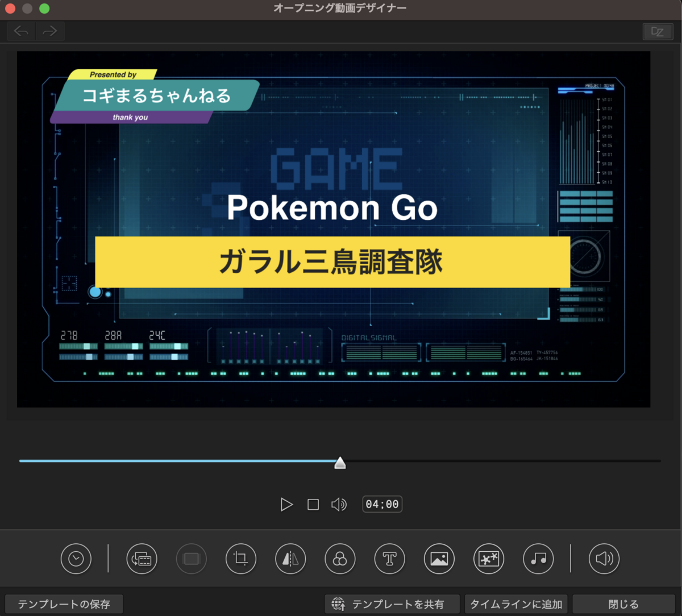Open the particle effects sparkle icon
Viewport: 682px width, 616px height.
pos(489,559)
